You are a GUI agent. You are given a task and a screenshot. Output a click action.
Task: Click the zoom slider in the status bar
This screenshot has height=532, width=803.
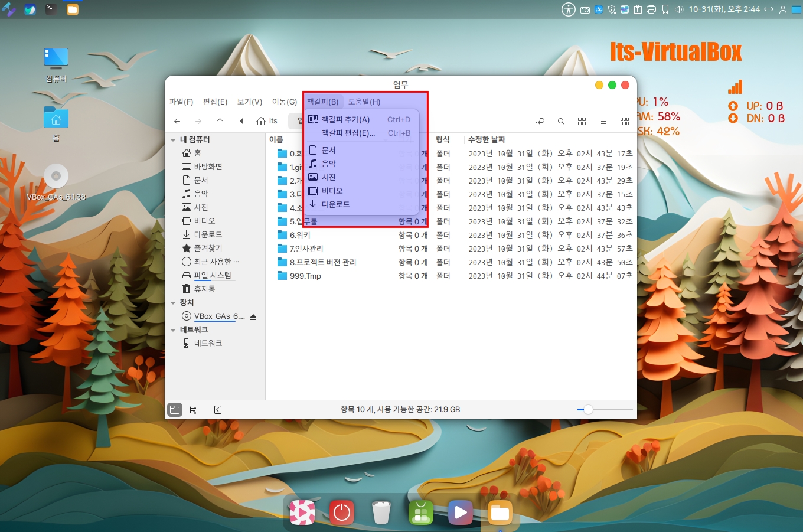click(x=605, y=410)
